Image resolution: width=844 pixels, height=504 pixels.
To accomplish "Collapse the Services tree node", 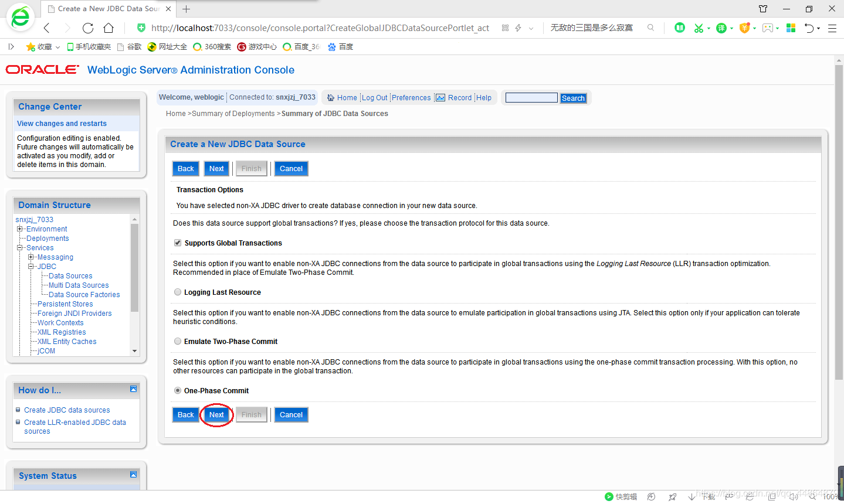I will [20, 248].
